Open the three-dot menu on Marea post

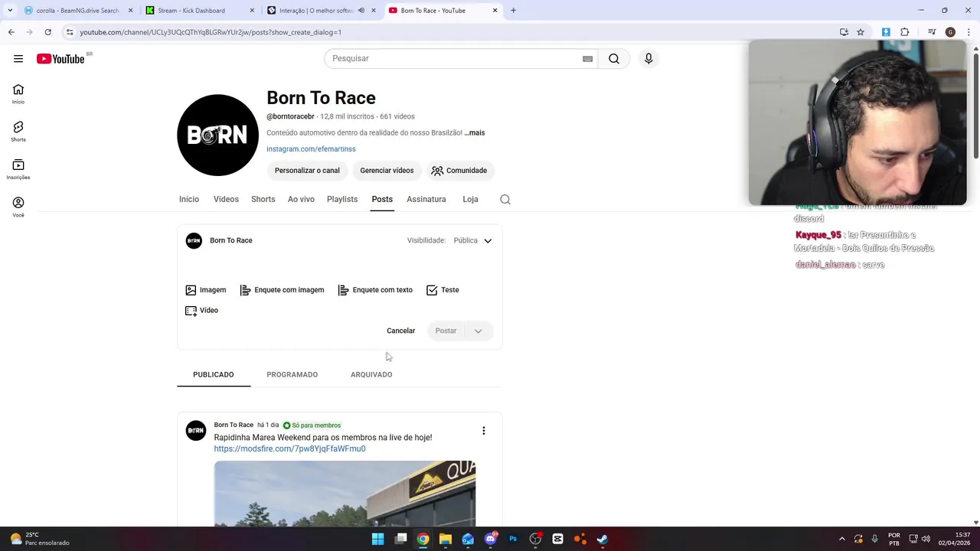[483, 431]
